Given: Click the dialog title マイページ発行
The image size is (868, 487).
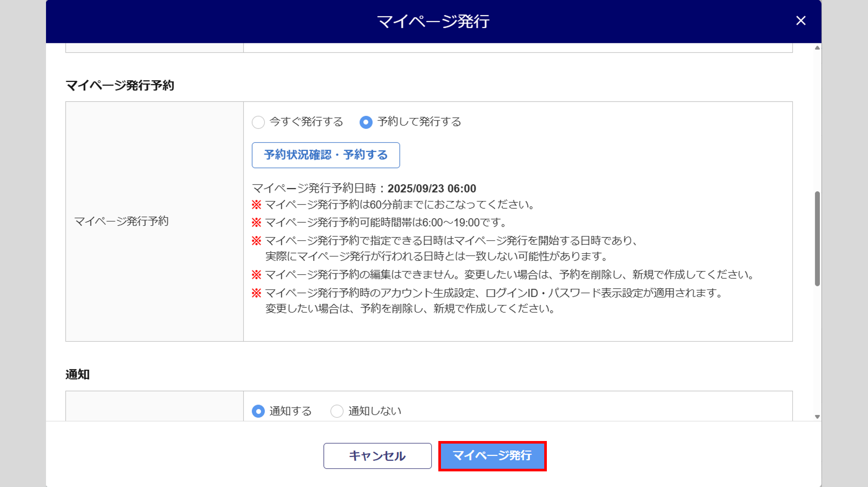Looking at the screenshot, I should coord(433,21).
